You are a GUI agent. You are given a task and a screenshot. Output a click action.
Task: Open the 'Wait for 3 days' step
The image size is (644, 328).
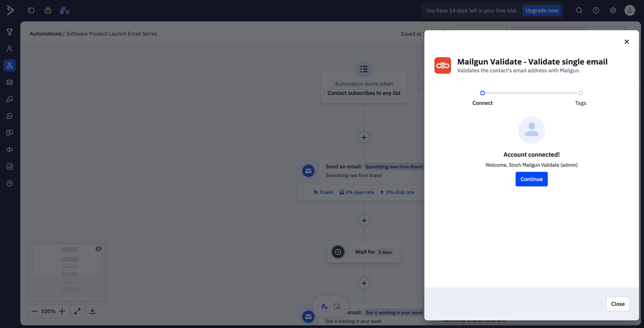pyautogui.click(x=364, y=252)
